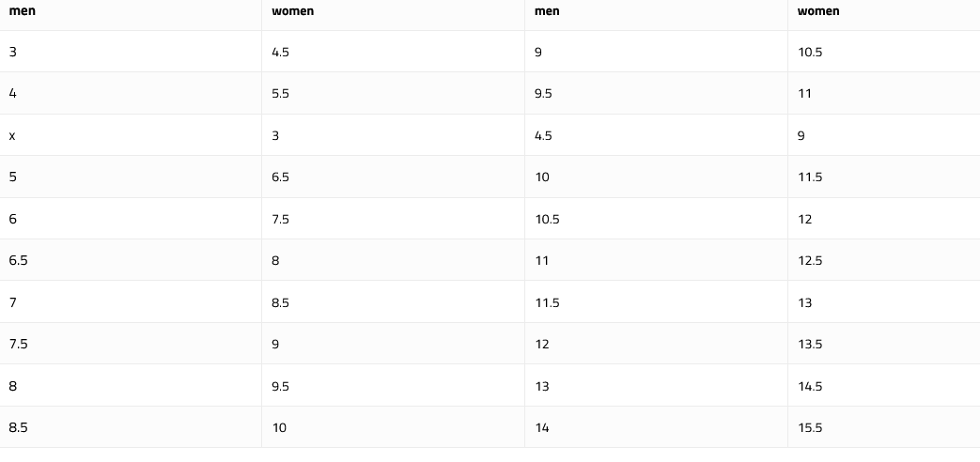The width and height of the screenshot is (980, 462).
Task: Click the men's size 7 cell
Action: pos(13,302)
